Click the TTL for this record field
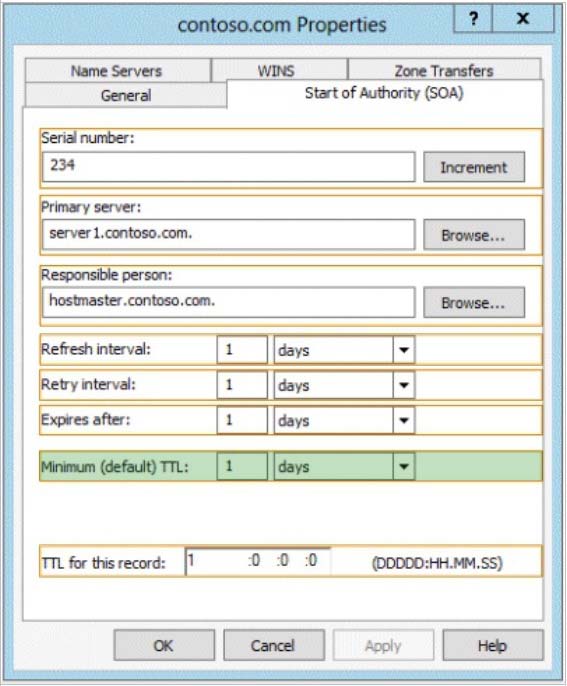Viewport: 567px width, 686px height. (258, 561)
